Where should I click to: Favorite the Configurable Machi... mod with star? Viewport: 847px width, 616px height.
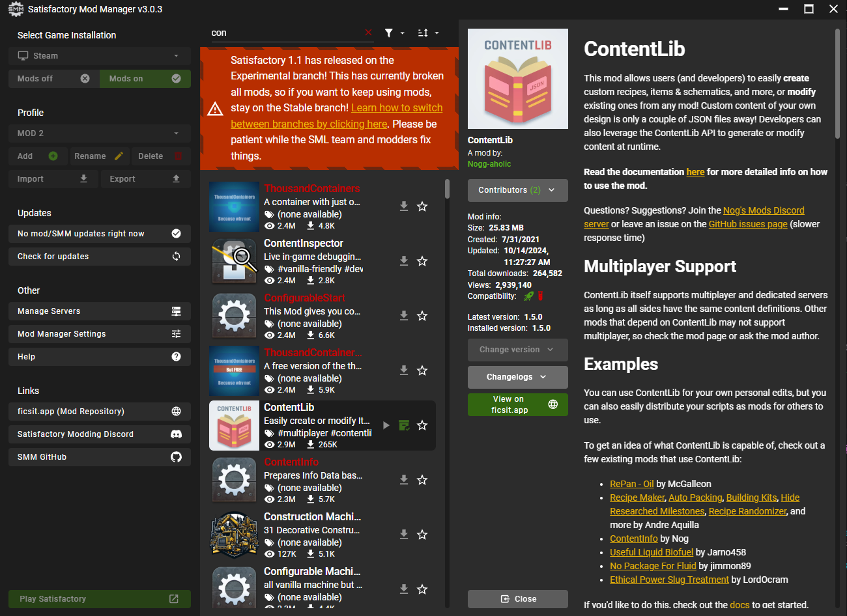422,589
